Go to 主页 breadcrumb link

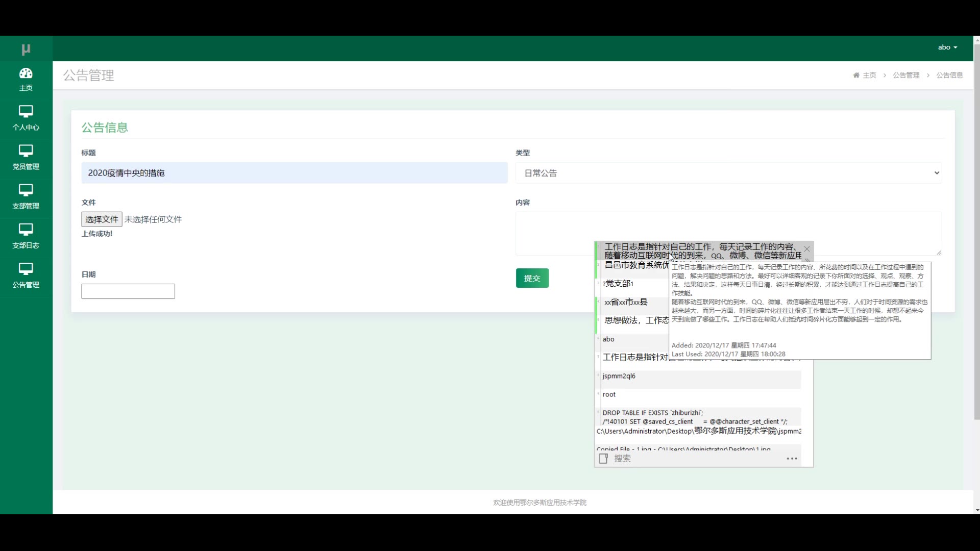pyautogui.click(x=869, y=75)
